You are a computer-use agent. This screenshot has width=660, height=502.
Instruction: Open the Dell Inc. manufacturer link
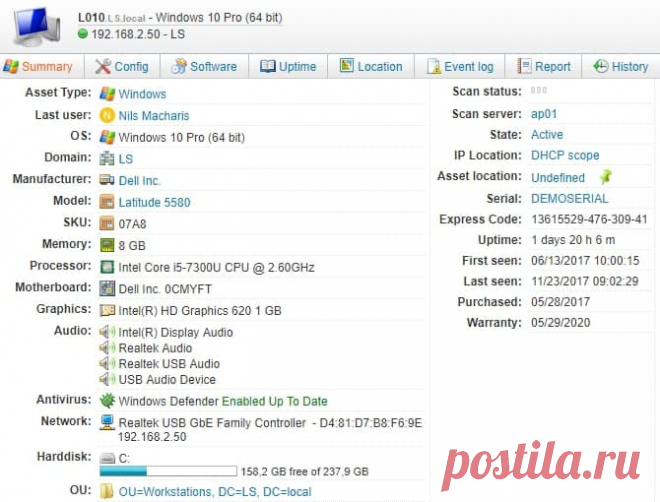[140, 181]
